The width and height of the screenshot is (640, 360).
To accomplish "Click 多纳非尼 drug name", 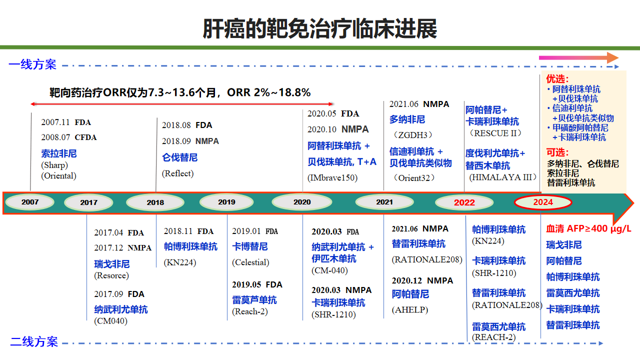I will pos(407,120).
